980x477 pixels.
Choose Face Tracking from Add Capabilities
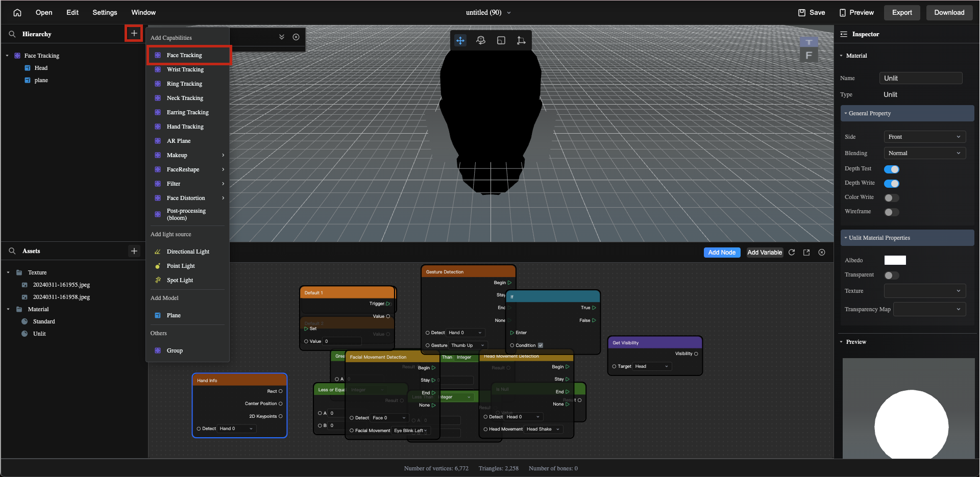(189, 55)
